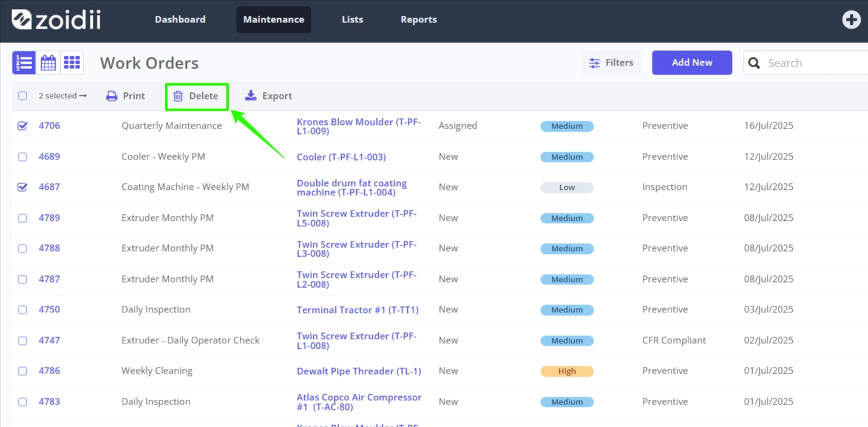This screenshot has width=868, height=427.
Task: Click the Print toolbar button
Action: pyautogui.click(x=126, y=96)
